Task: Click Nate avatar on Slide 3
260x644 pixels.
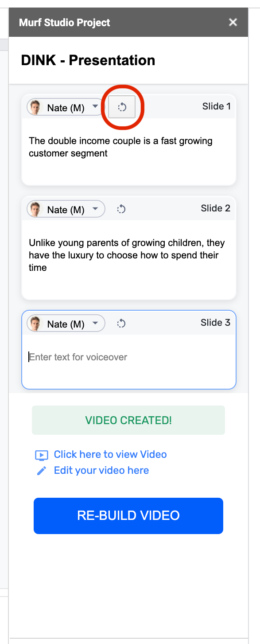Action: [35, 324]
